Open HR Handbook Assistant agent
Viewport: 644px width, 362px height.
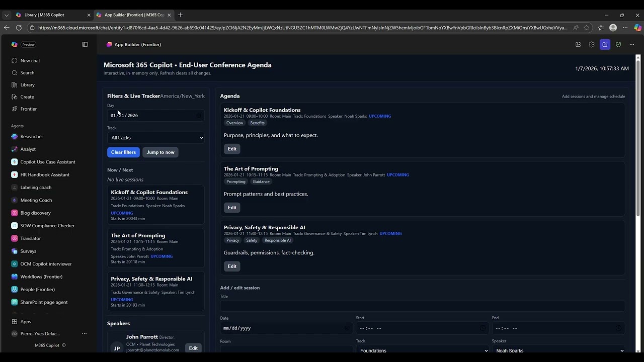click(x=45, y=174)
